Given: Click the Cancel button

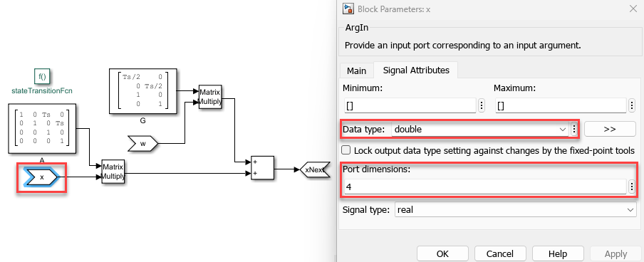Looking at the screenshot, I should [500, 253].
